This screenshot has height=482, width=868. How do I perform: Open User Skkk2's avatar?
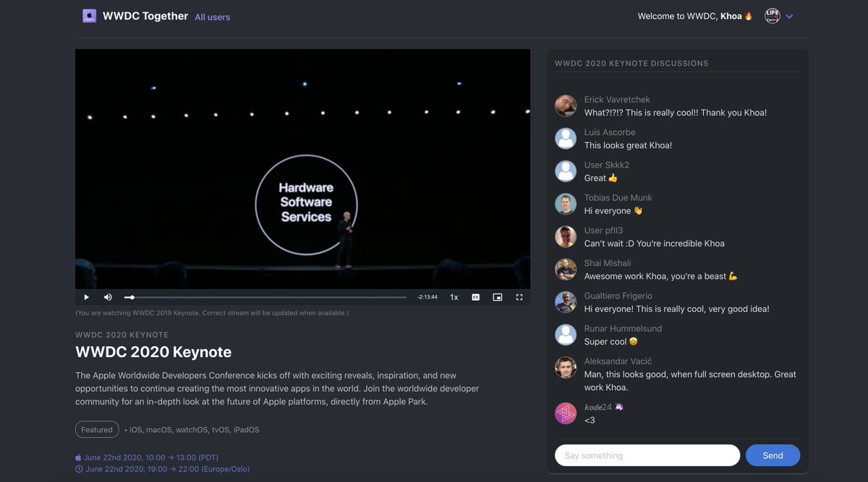click(566, 171)
